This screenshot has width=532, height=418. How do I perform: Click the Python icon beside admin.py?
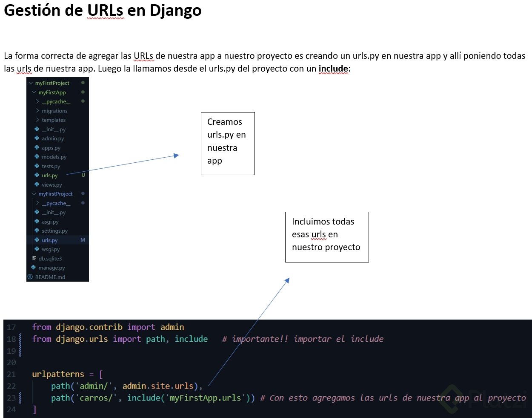coord(37,138)
